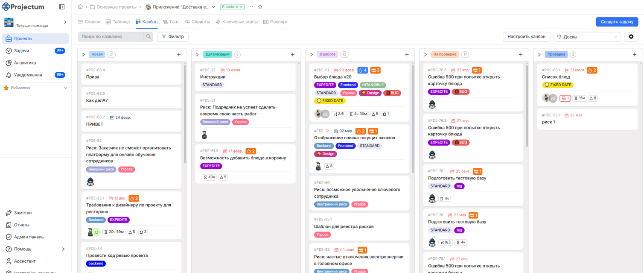This screenshot has width=644, height=273.
Task: Switch to the Спринты tab
Action: pos(197,22)
